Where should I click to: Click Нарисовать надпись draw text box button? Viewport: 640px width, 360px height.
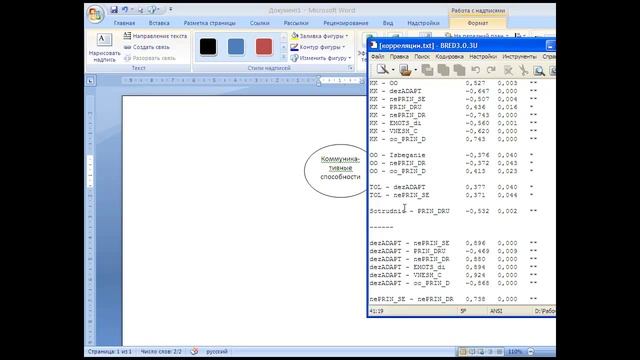[104, 48]
